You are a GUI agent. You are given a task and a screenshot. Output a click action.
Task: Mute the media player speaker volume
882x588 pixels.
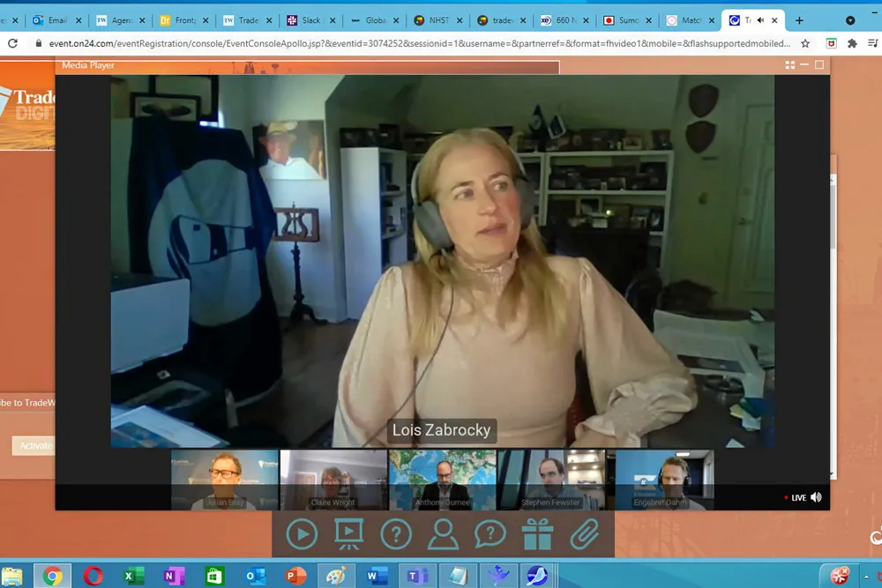point(816,497)
